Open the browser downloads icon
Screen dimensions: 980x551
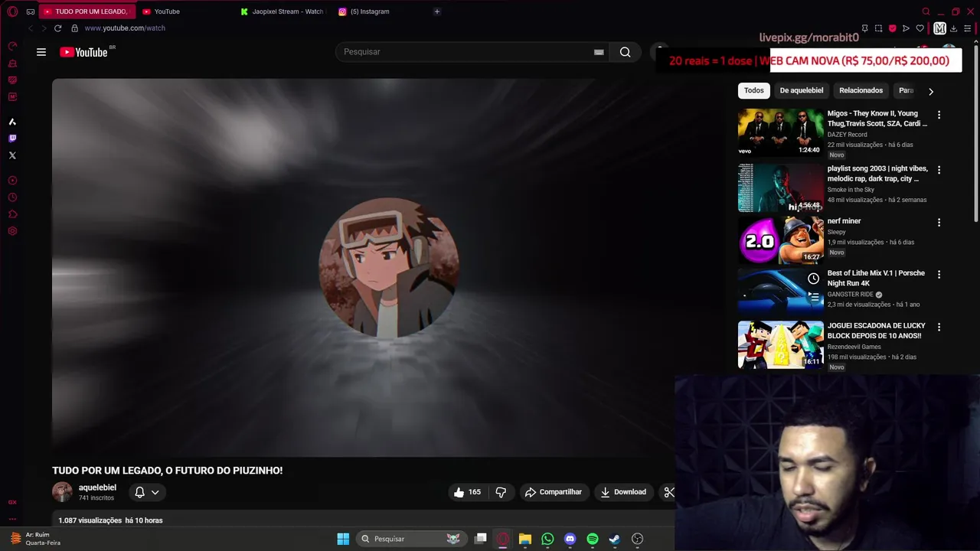953,28
